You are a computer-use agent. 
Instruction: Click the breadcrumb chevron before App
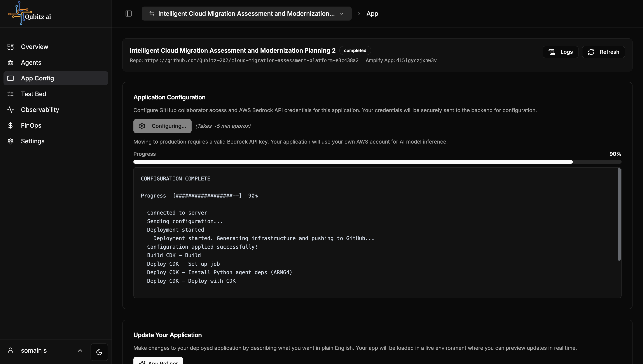(359, 14)
